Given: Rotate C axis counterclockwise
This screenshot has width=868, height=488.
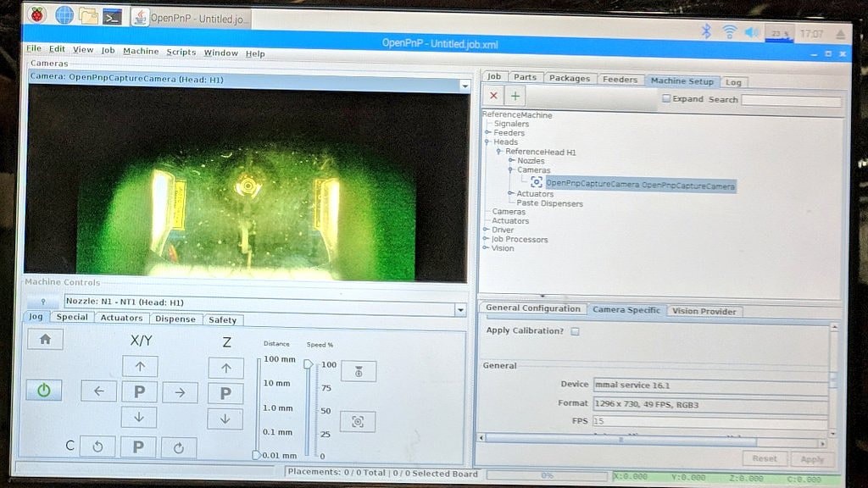Looking at the screenshot, I should [97, 446].
